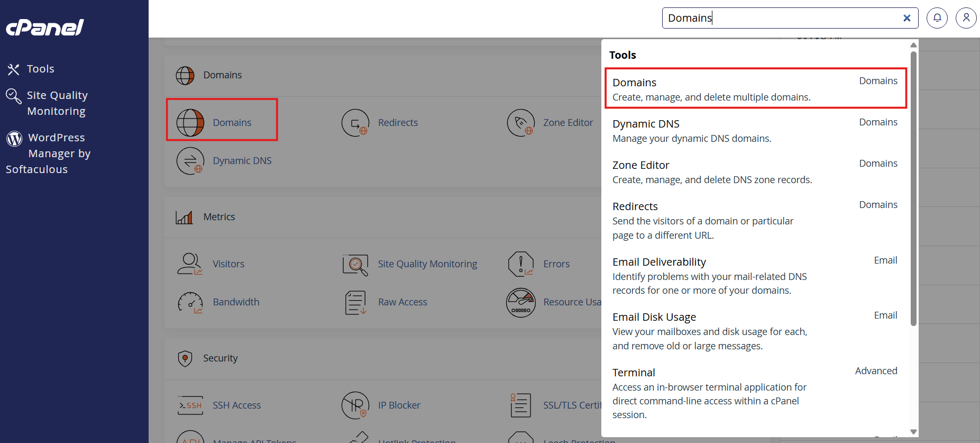
Task: Open Site Quality Monitoring link in Metrics
Action: click(x=427, y=264)
